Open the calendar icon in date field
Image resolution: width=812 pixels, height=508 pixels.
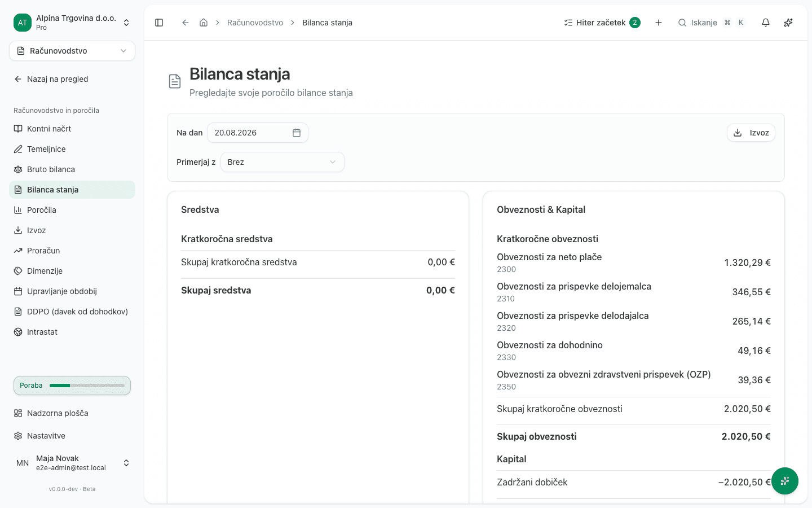click(x=297, y=133)
